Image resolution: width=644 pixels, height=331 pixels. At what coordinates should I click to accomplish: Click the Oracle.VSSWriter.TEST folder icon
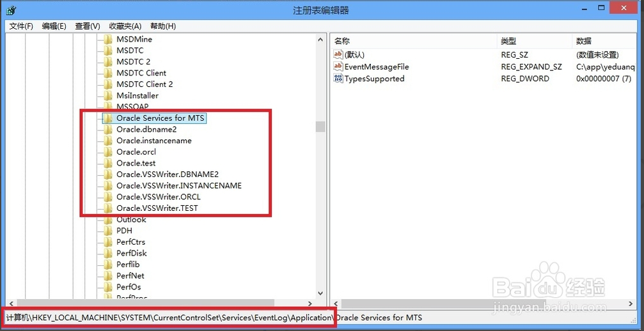point(108,208)
